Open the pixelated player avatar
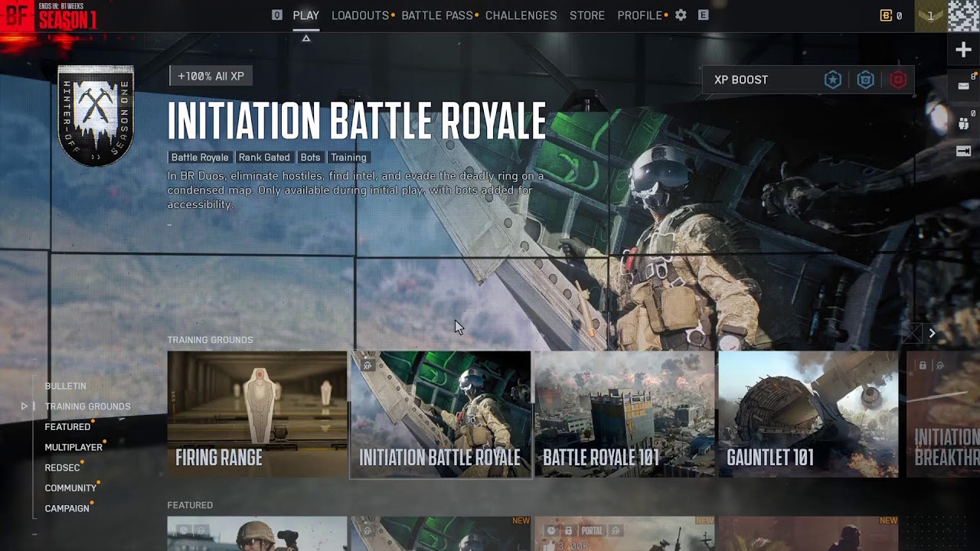The height and width of the screenshot is (551, 980). pyautogui.click(x=964, y=15)
